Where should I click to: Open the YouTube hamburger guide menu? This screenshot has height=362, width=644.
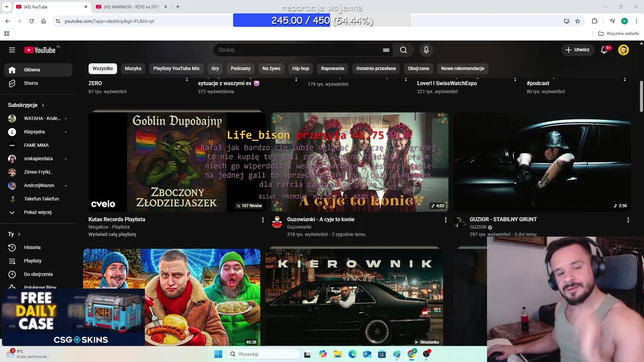pyautogui.click(x=12, y=50)
